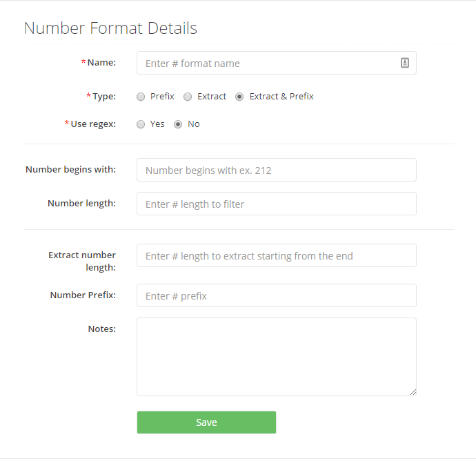The width and height of the screenshot is (476, 459).
Task: Select Extract & Prefix type
Action: pyautogui.click(x=239, y=97)
